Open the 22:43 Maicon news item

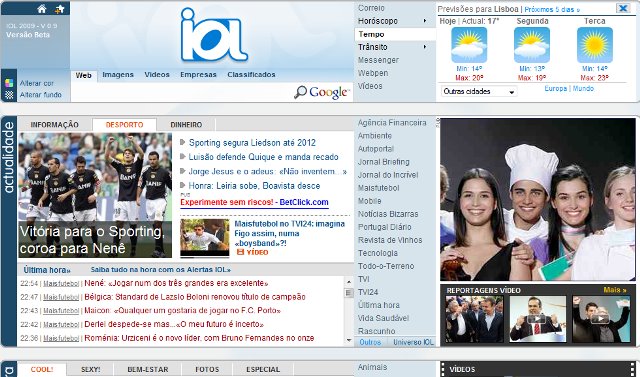[182, 310]
